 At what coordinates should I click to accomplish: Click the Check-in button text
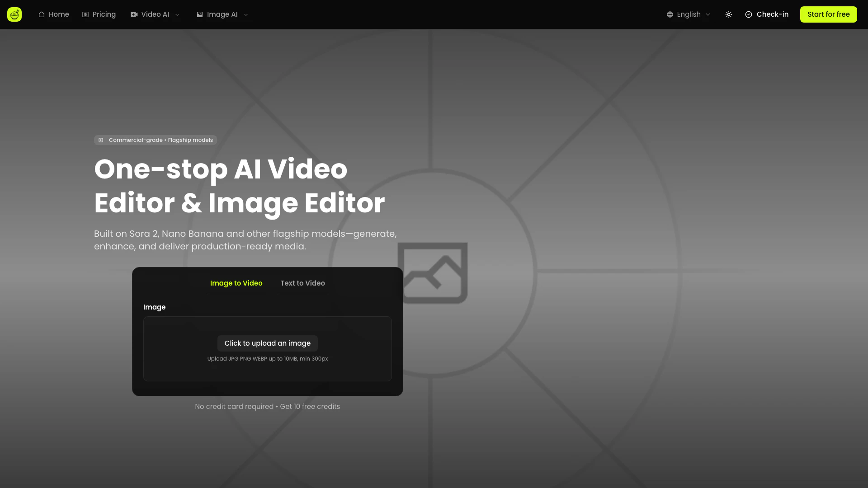tap(772, 14)
